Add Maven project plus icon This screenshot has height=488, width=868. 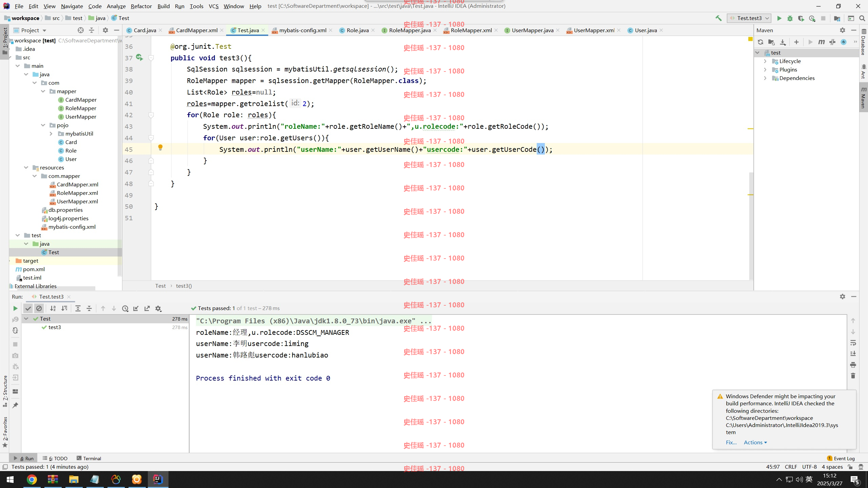click(796, 42)
